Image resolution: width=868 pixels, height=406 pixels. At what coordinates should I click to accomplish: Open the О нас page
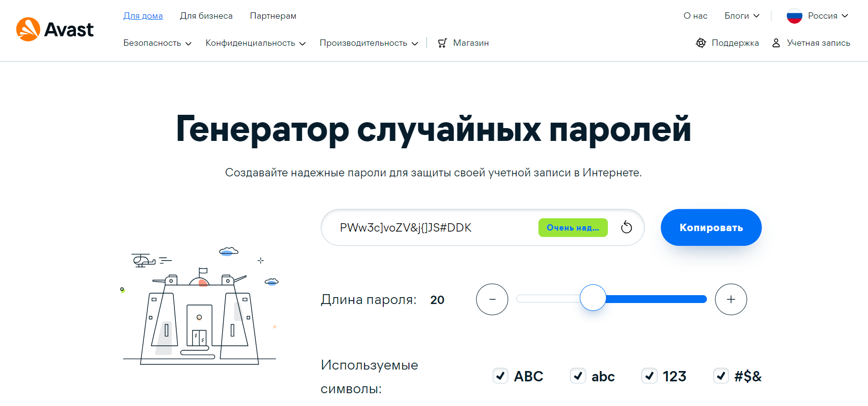(x=695, y=16)
